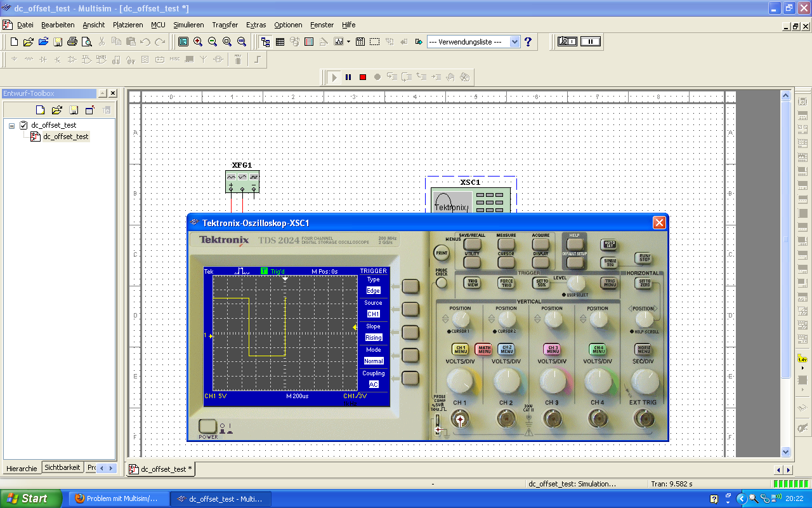Toggle the simulation run switch at top right
This screenshot has width=812, height=508.
pos(568,41)
